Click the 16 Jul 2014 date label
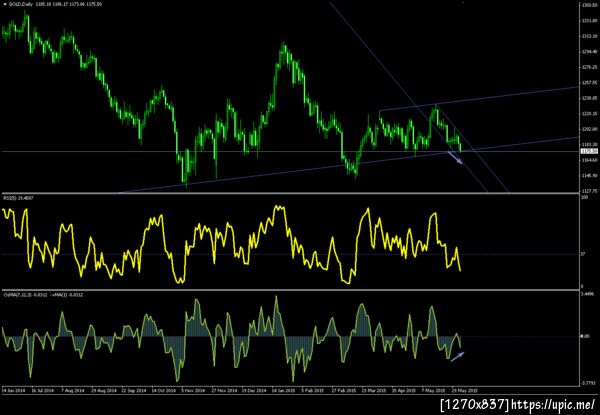The height and width of the screenshot is (415, 600). click(43, 391)
